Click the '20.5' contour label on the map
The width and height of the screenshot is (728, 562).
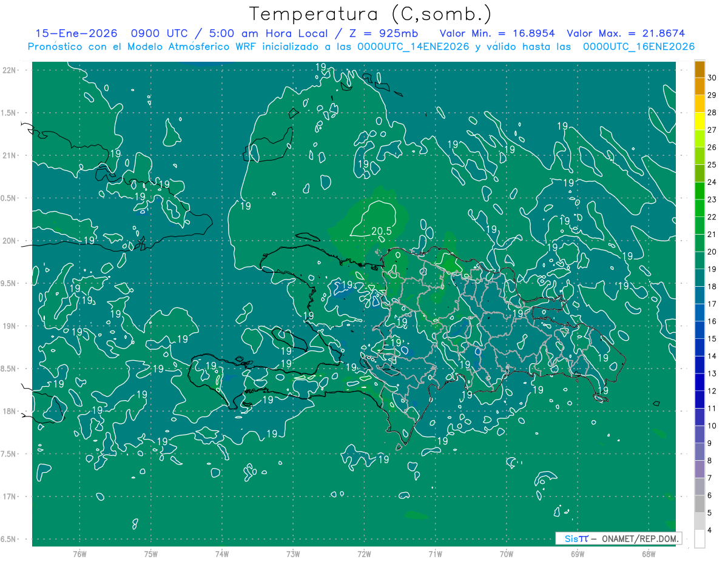click(x=381, y=231)
